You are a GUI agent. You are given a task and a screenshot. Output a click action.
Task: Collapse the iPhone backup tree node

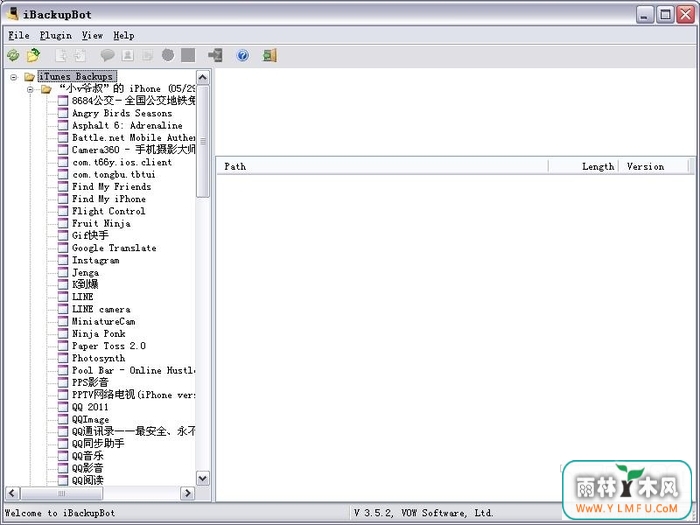[x=30, y=89]
